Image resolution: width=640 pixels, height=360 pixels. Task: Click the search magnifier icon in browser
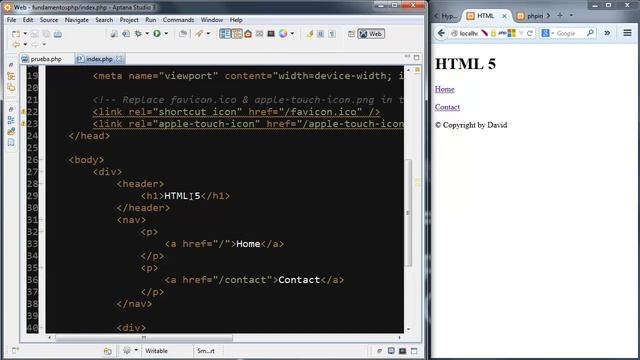point(590,33)
